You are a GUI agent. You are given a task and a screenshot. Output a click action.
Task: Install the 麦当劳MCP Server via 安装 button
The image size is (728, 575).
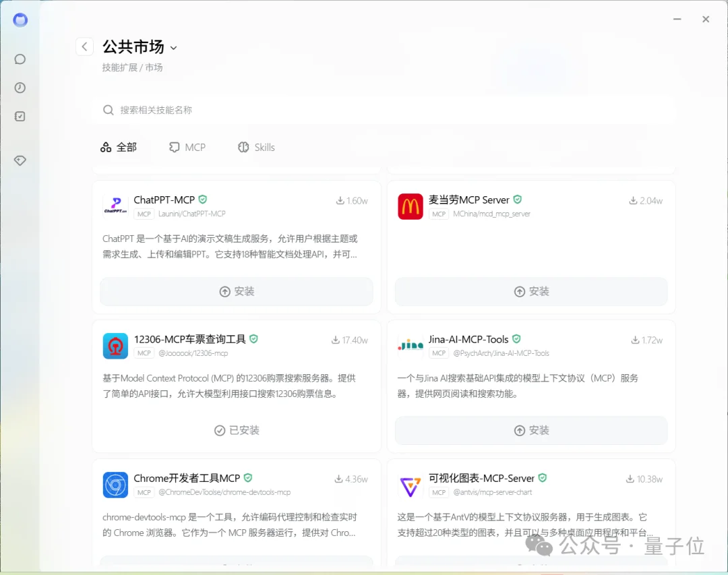tap(530, 292)
